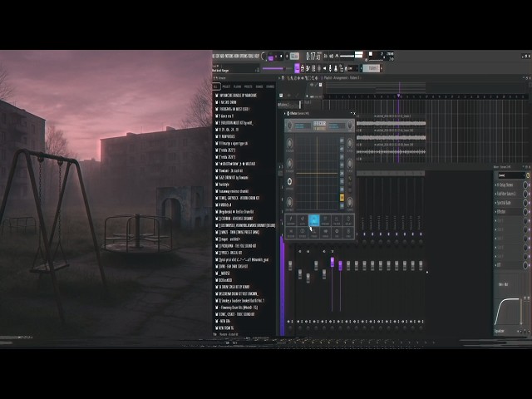
Task: Open the highlighted drumkit folder in browser
Action: (x=245, y=225)
